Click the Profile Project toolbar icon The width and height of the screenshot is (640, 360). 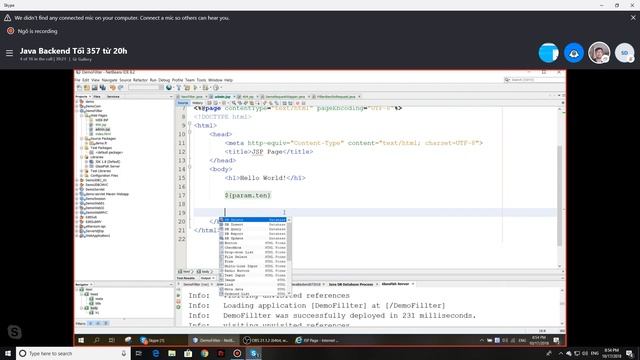point(216,87)
